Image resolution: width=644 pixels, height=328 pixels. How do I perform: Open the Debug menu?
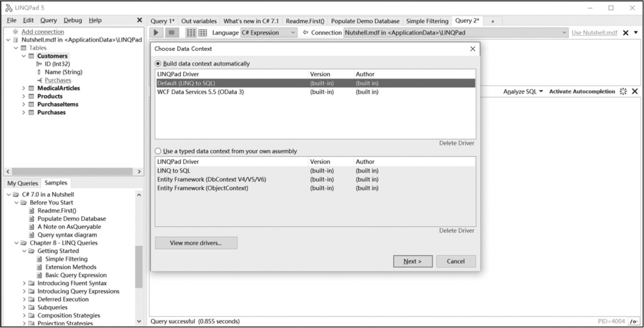point(73,20)
